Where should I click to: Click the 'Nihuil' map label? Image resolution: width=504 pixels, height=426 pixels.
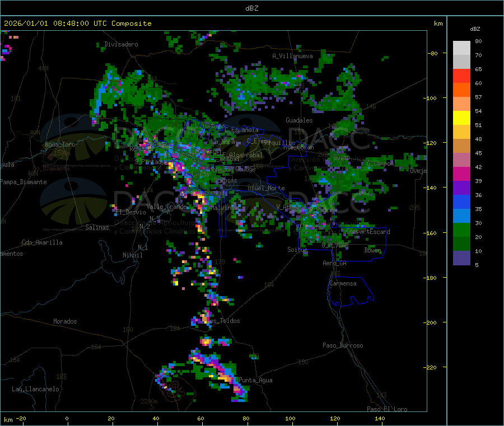tap(133, 255)
